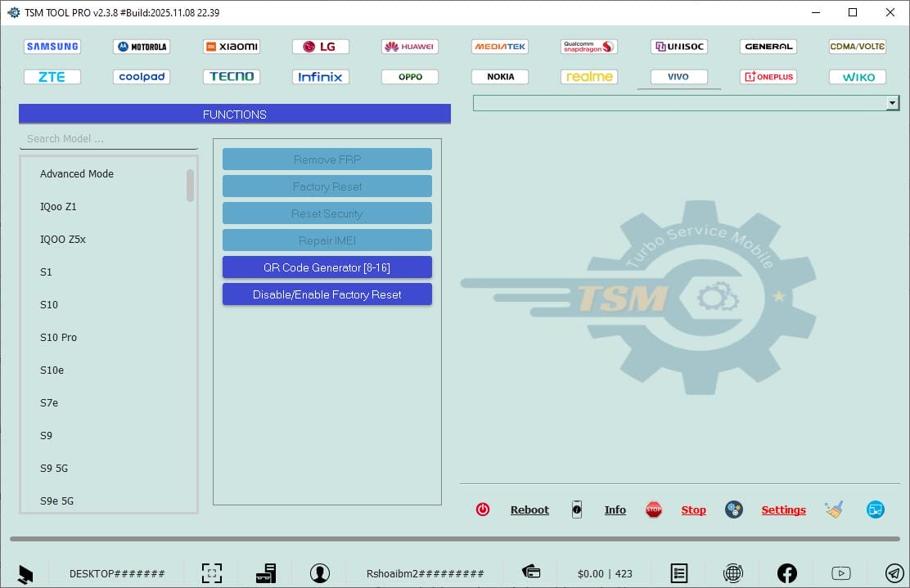Viewport: 910px width, 588px height.
Task: Click the cleaning broom icon
Action: (x=834, y=509)
